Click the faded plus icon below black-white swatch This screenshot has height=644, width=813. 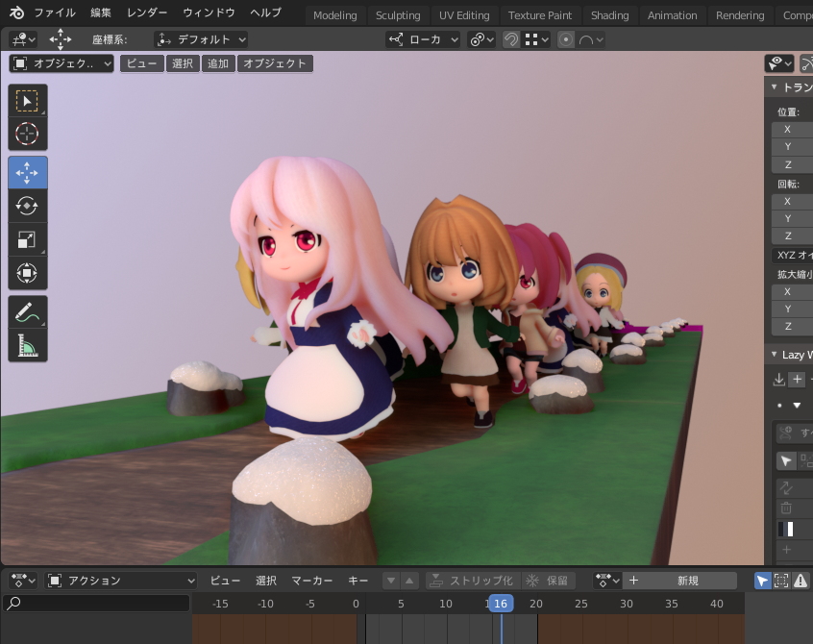(786, 549)
